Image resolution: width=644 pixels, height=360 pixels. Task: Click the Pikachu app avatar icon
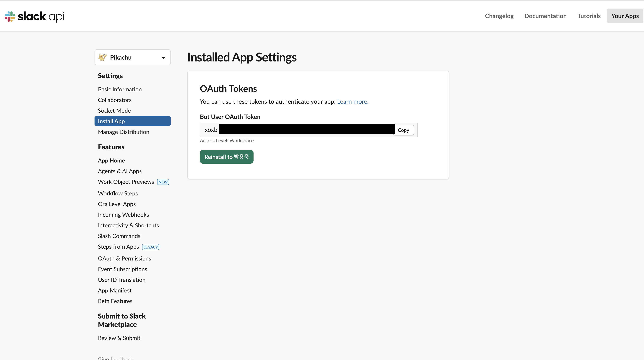[x=103, y=57]
